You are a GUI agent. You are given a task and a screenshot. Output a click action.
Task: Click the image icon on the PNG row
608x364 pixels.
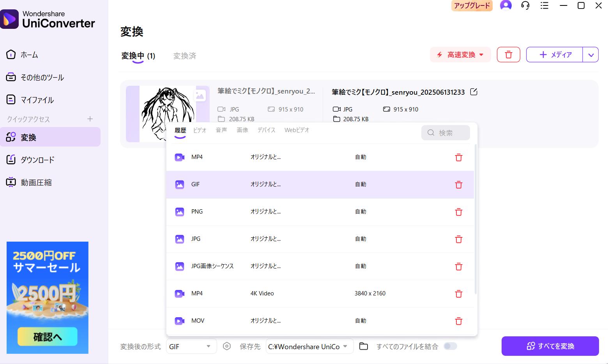(x=180, y=212)
